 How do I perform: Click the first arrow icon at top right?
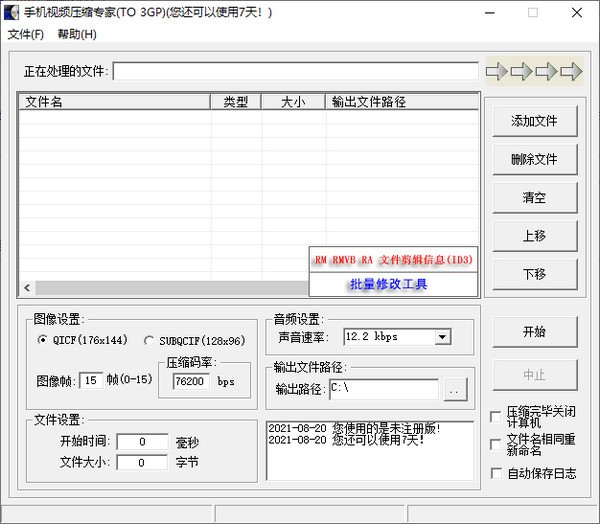pos(497,72)
